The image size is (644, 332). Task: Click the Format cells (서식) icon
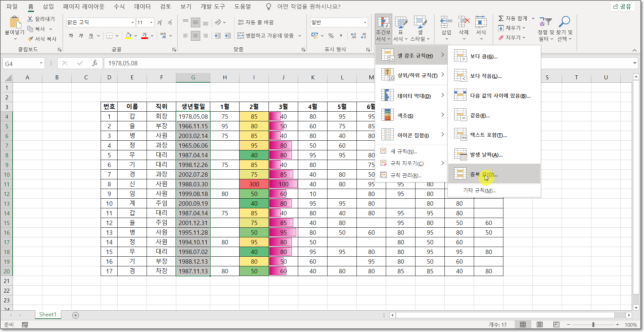(481, 22)
